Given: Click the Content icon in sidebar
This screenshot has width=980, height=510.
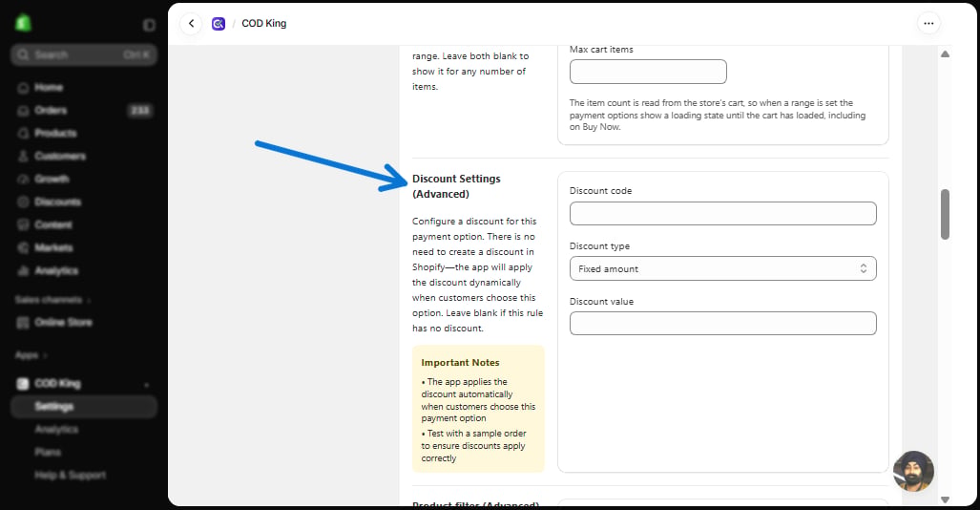Looking at the screenshot, I should (x=23, y=224).
